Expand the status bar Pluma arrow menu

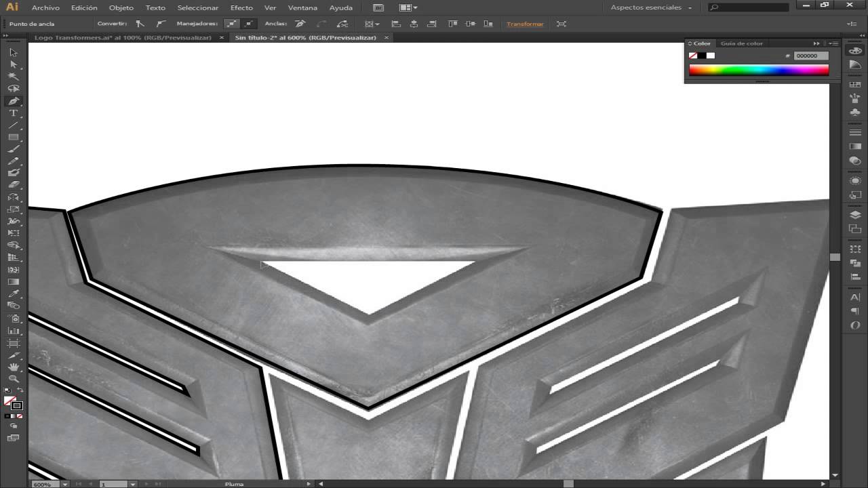(309, 484)
